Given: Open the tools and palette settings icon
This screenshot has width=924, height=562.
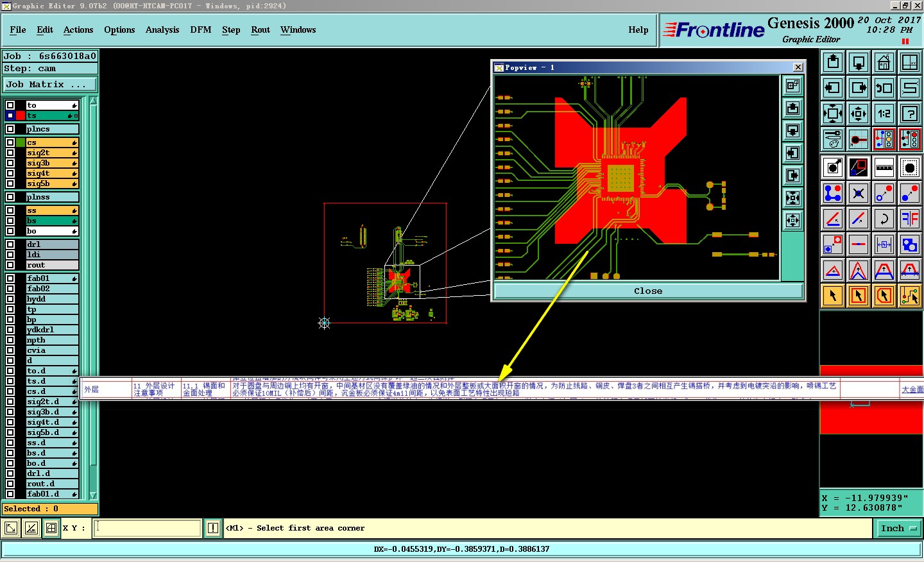Looking at the screenshot, I should click(x=833, y=139).
